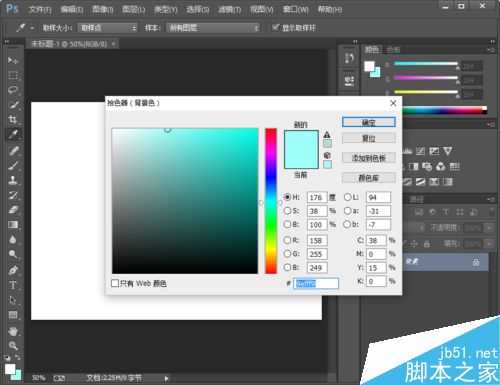Select the Crop tool

click(13, 120)
